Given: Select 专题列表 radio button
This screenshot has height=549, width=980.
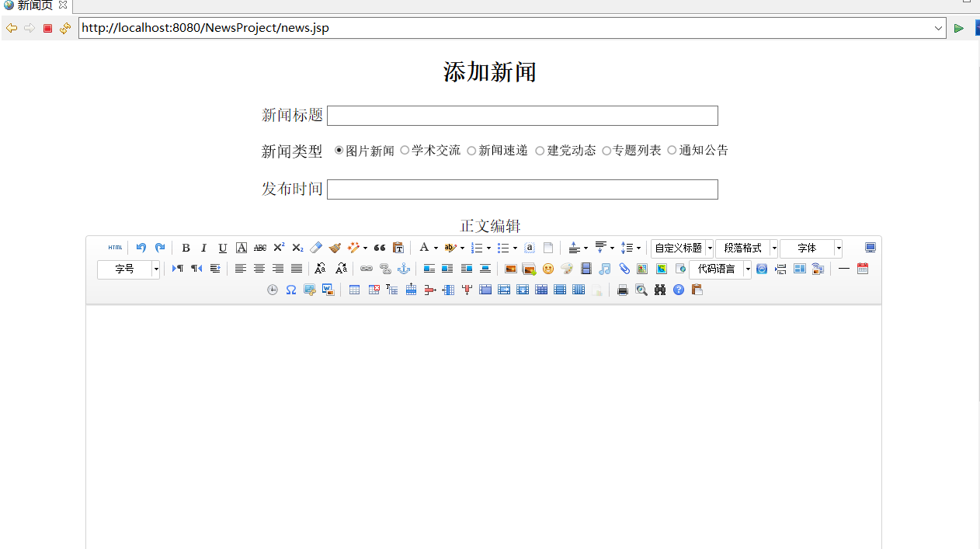Looking at the screenshot, I should coord(606,151).
